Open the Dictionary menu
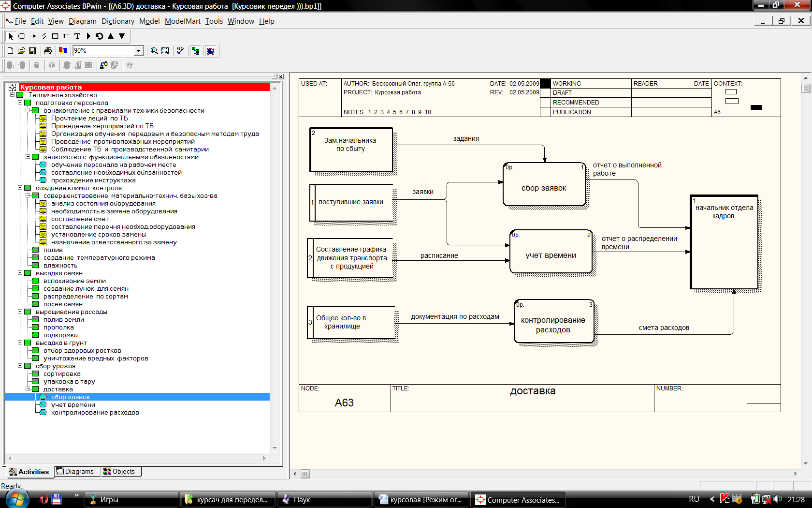This screenshot has height=508, width=812. click(117, 21)
